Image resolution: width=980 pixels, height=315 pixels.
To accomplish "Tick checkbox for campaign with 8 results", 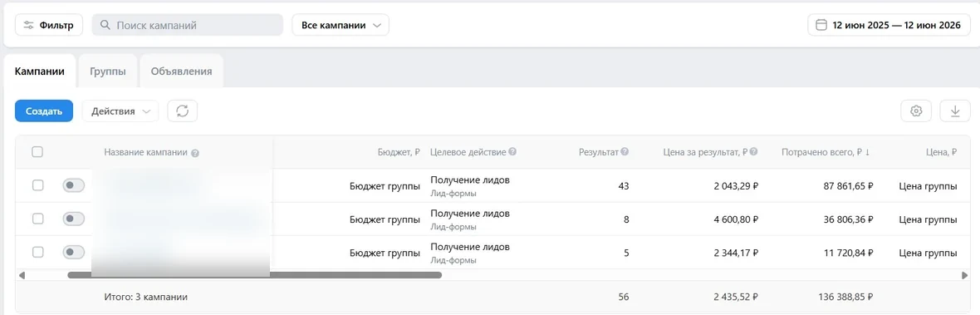I will coord(37,219).
